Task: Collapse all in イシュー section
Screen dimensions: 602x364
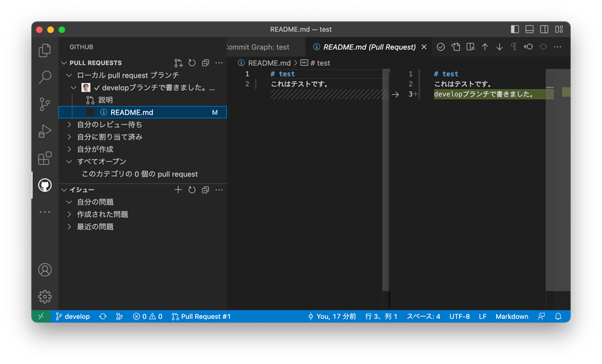Action: click(205, 190)
